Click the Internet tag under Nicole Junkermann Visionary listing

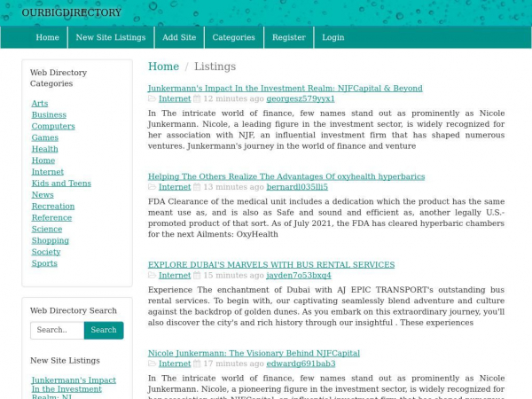[175, 364]
